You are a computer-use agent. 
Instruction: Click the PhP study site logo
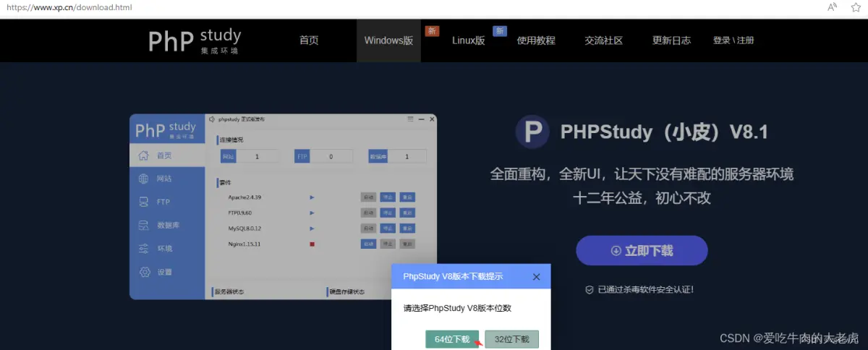click(x=195, y=40)
